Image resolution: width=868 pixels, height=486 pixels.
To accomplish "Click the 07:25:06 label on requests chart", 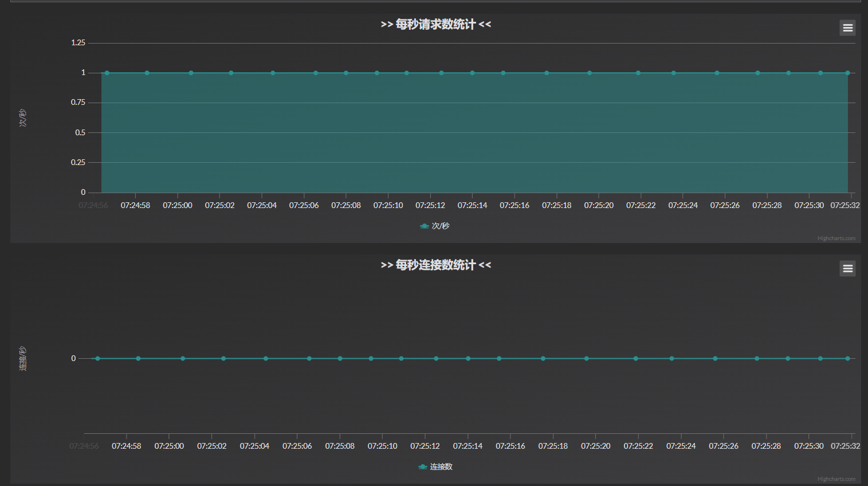I will tap(304, 205).
